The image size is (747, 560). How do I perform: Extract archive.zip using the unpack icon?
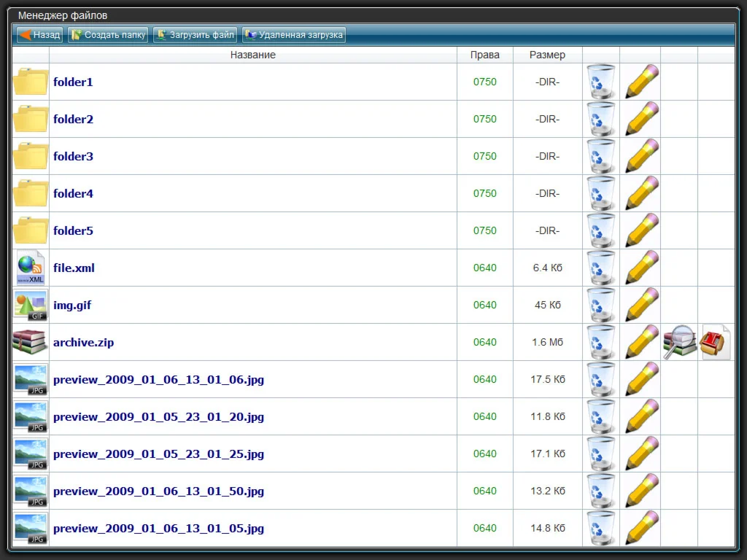[x=716, y=342]
